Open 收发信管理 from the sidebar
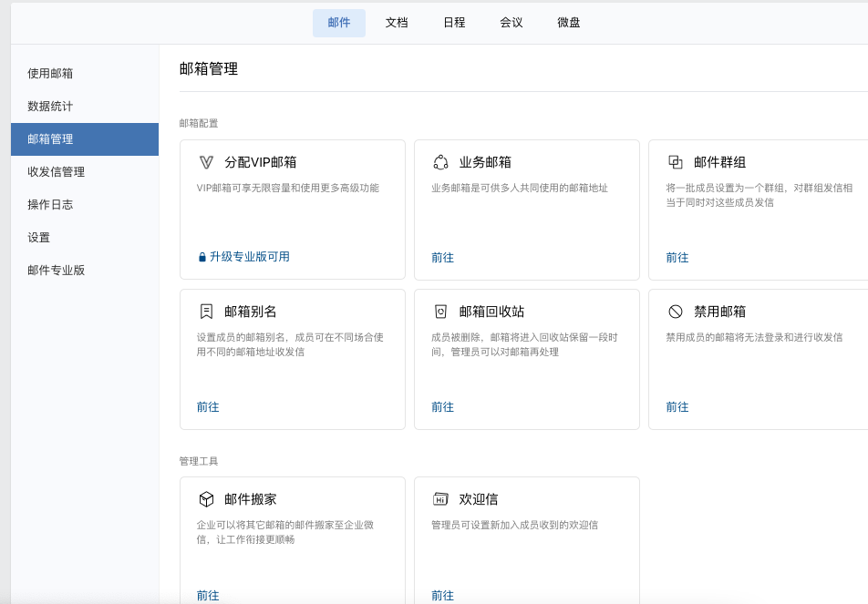 point(56,172)
